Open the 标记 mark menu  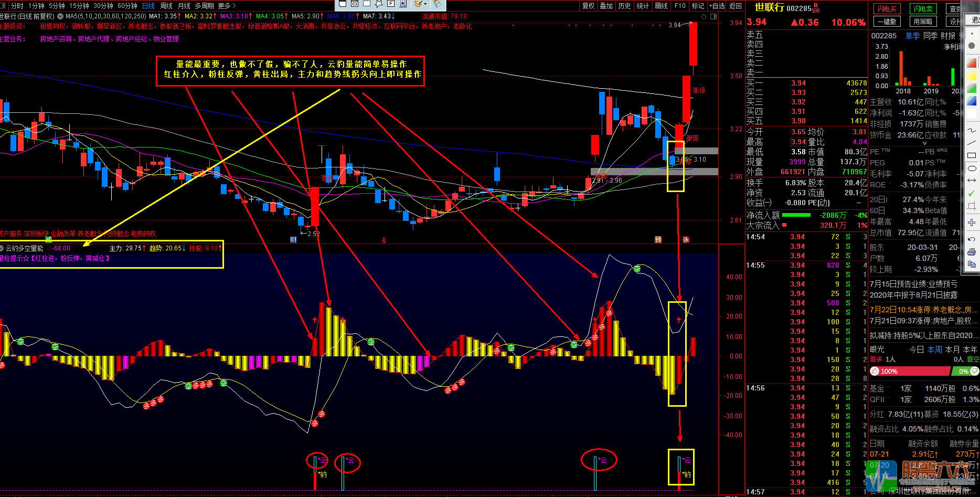[698, 6]
